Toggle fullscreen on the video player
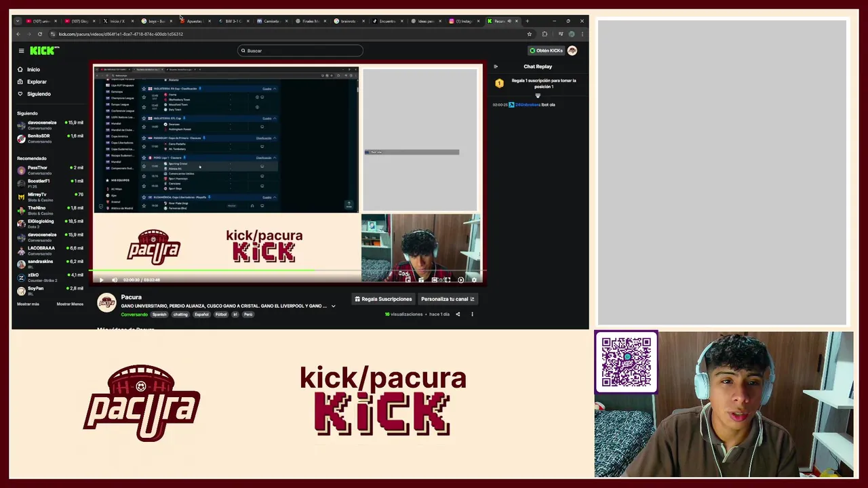This screenshot has height=488, width=868. 448,279
